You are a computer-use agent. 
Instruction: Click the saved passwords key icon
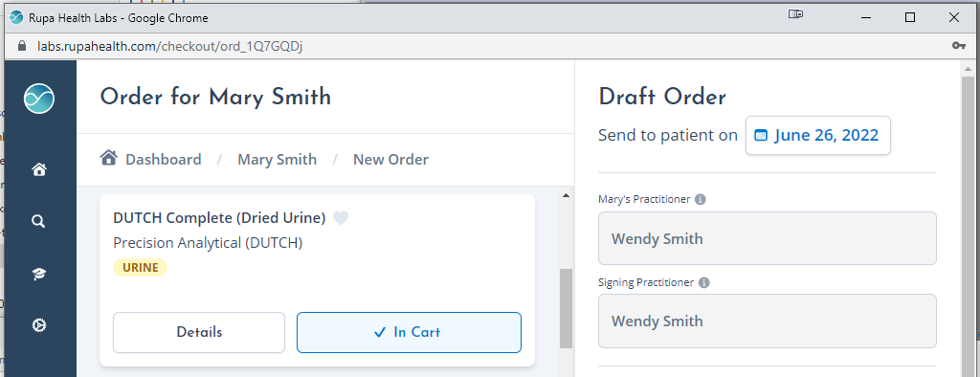click(x=958, y=46)
